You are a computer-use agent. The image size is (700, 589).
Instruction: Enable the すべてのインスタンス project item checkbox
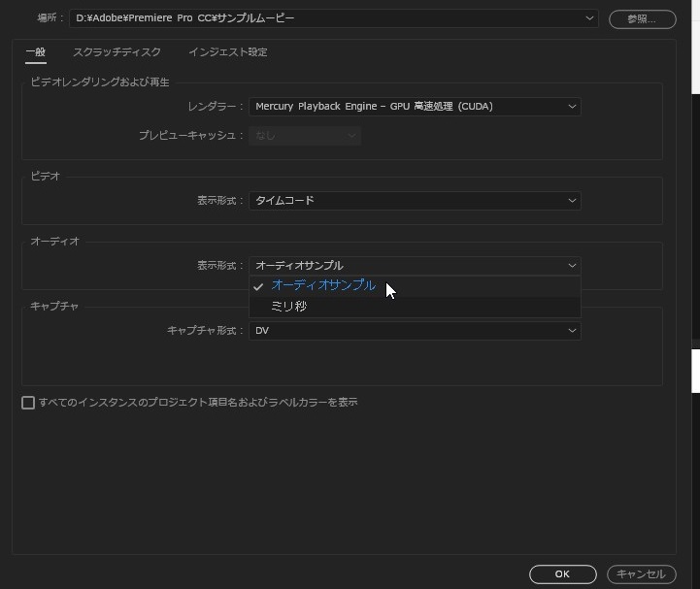(x=28, y=403)
